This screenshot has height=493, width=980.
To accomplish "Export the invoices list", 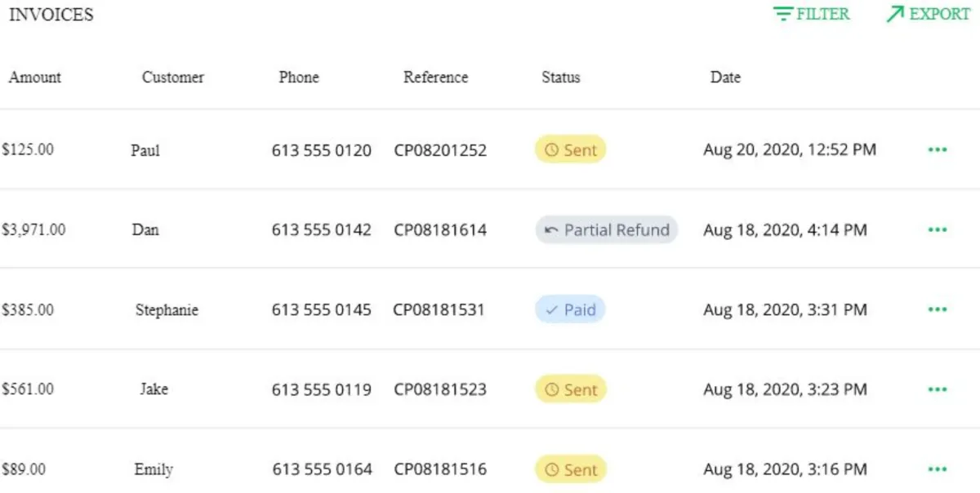I will pyautogui.click(x=929, y=15).
